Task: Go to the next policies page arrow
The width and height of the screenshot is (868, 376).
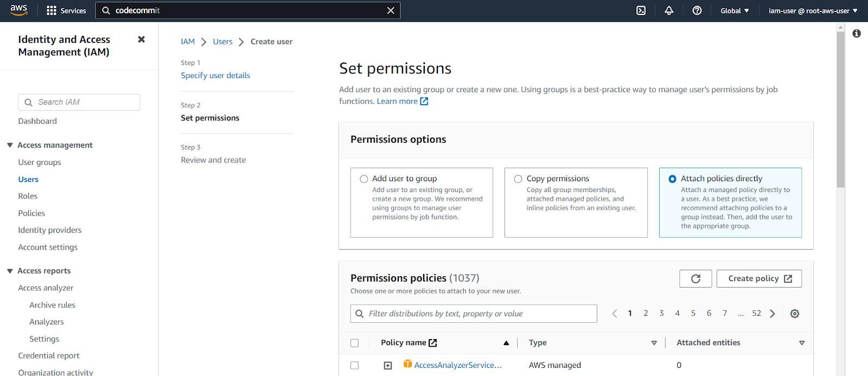Action: pyautogui.click(x=773, y=314)
